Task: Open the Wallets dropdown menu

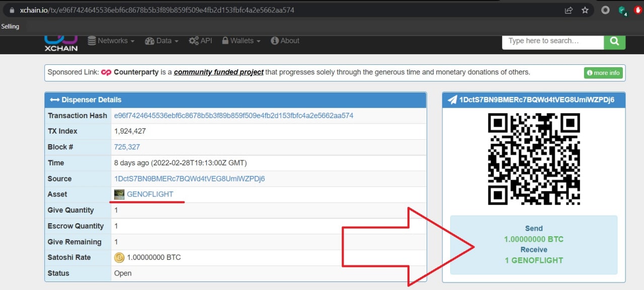Action: [241, 41]
